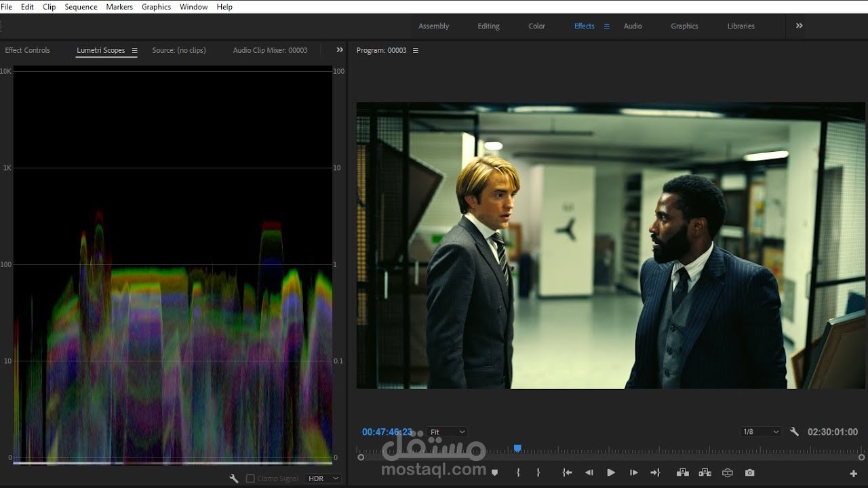The width and height of the screenshot is (868, 488).
Task: Open the File menu
Action: (x=7, y=7)
